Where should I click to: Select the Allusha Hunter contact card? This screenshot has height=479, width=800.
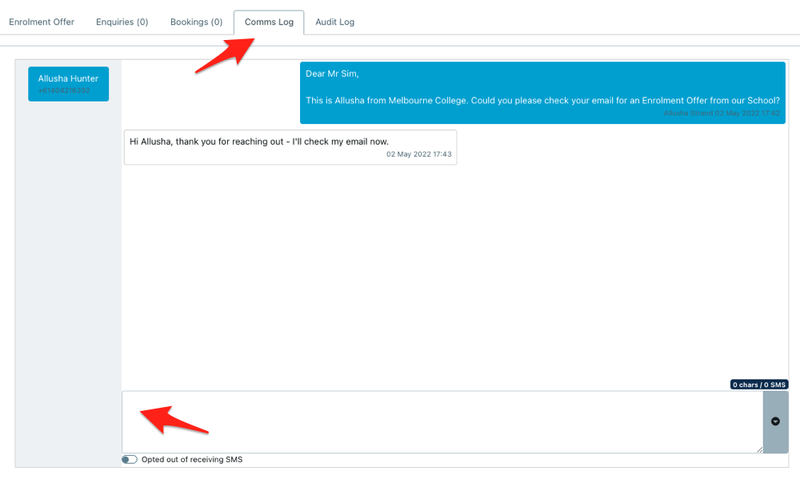coord(68,84)
